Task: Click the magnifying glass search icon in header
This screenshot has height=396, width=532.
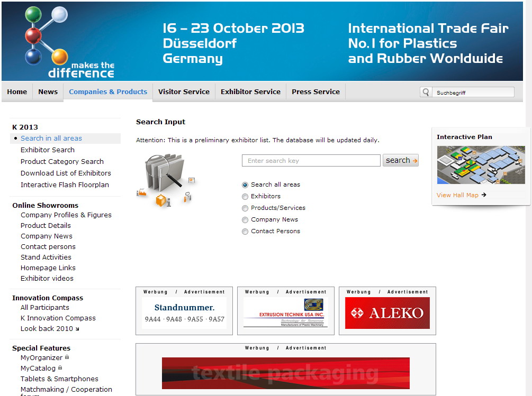Action: [426, 93]
